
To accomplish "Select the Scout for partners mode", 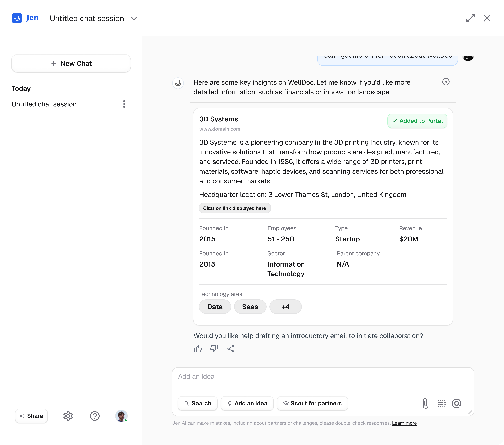I will [312, 403].
